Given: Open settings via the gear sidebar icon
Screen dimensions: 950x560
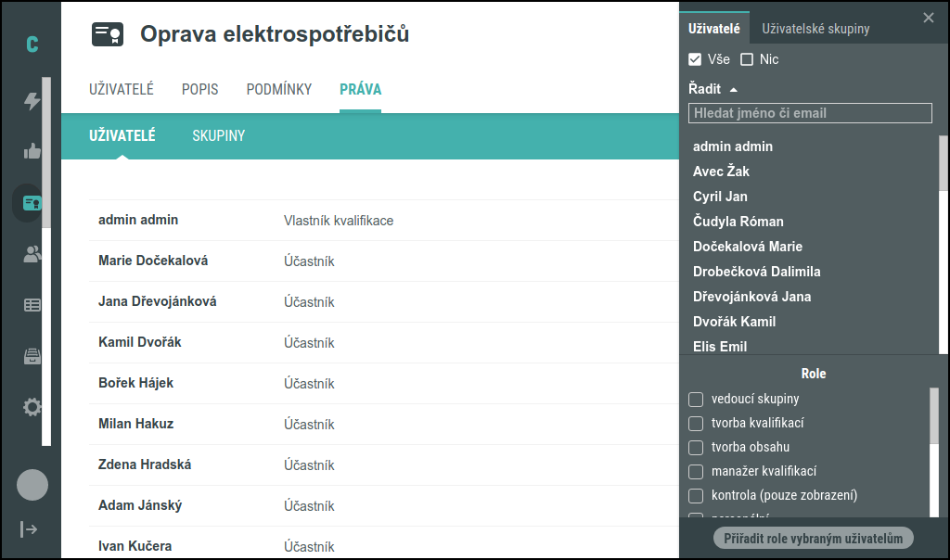Looking at the screenshot, I should pyautogui.click(x=32, y=406).
